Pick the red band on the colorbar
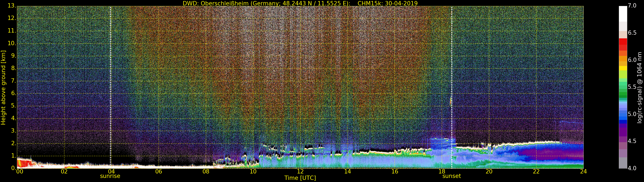This screenshot has height=182, width=644. coord(623,45)
